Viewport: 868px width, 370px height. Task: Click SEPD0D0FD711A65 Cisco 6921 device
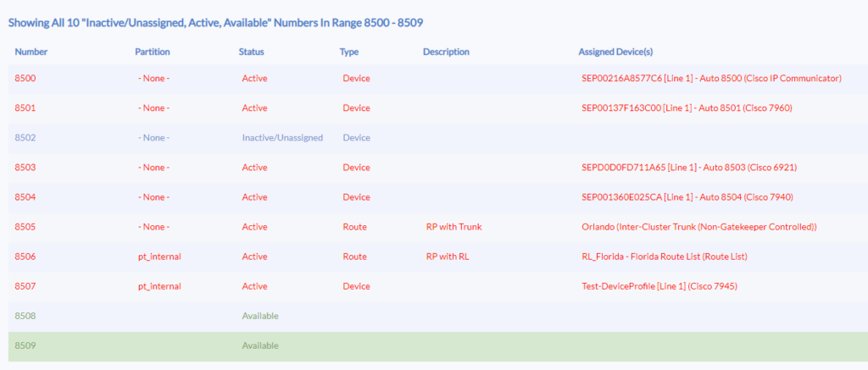click(x=689, y=168)
